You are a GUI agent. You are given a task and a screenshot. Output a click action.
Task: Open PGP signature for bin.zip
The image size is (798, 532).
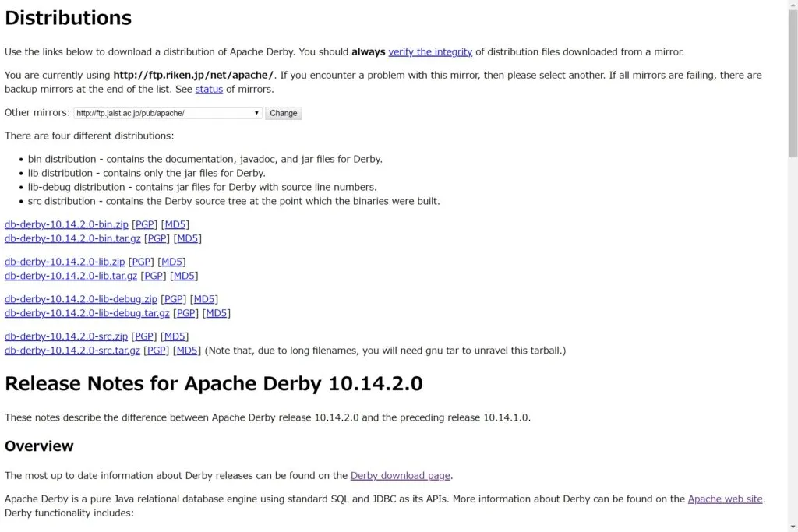[x=144, y=224]
